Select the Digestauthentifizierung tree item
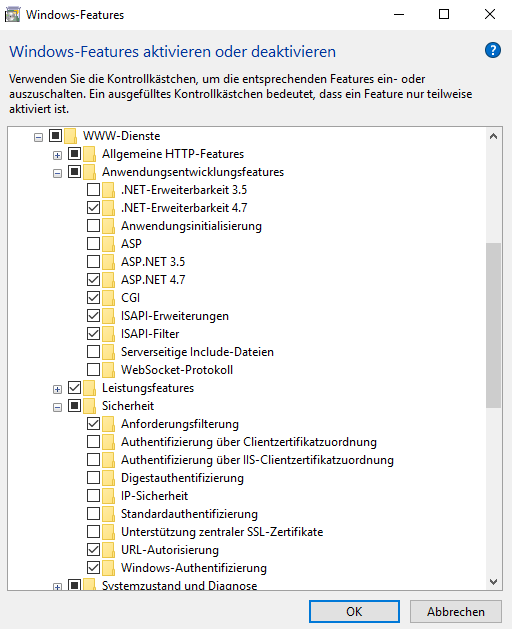Viewport: 512px width, 629px height. tap(183, 478)
